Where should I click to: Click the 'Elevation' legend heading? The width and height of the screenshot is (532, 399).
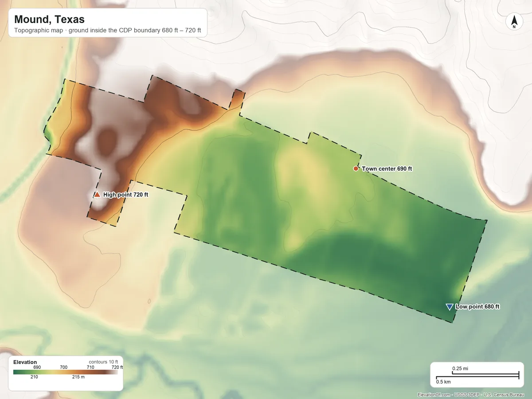pyautogui.click(x=25, y=362)
